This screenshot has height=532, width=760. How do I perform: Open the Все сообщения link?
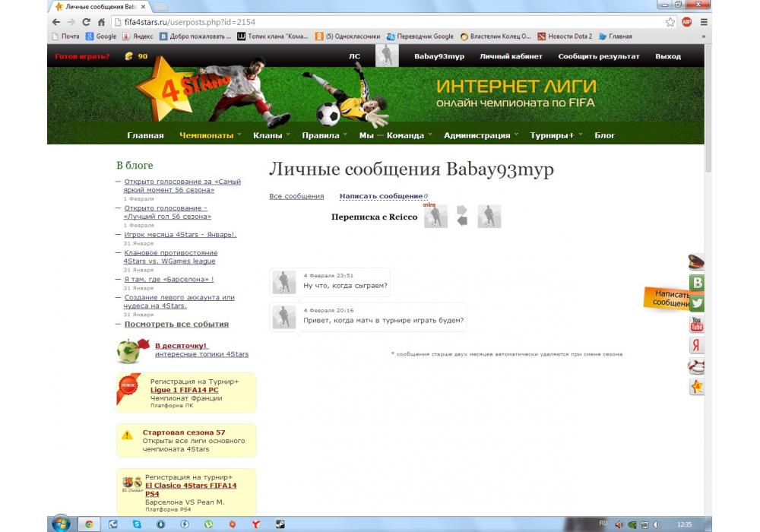pos(296,196)
